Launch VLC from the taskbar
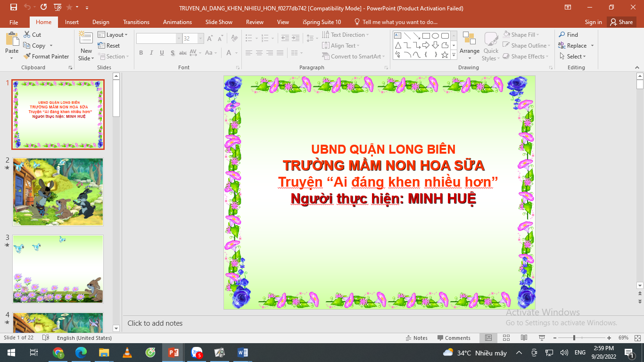 coord(127,353)
